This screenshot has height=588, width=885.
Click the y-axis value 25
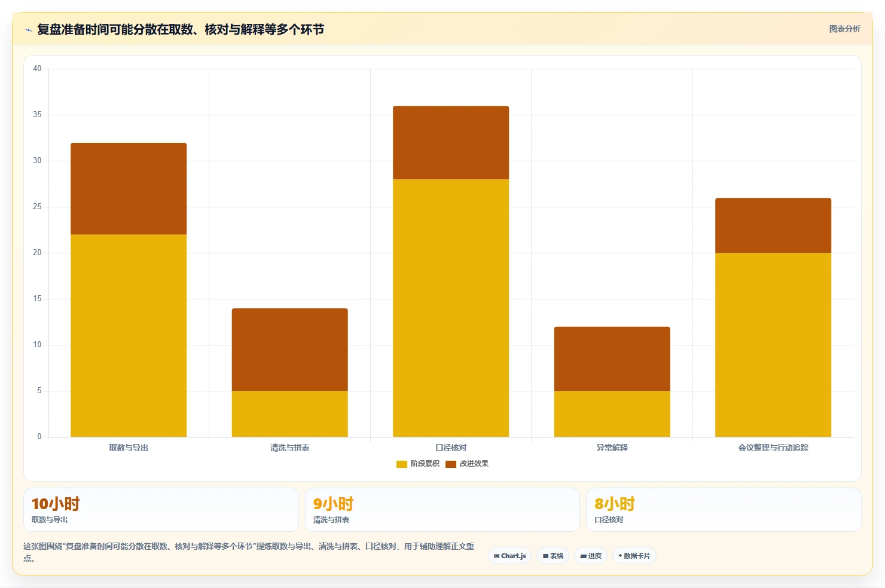(37, 207)
